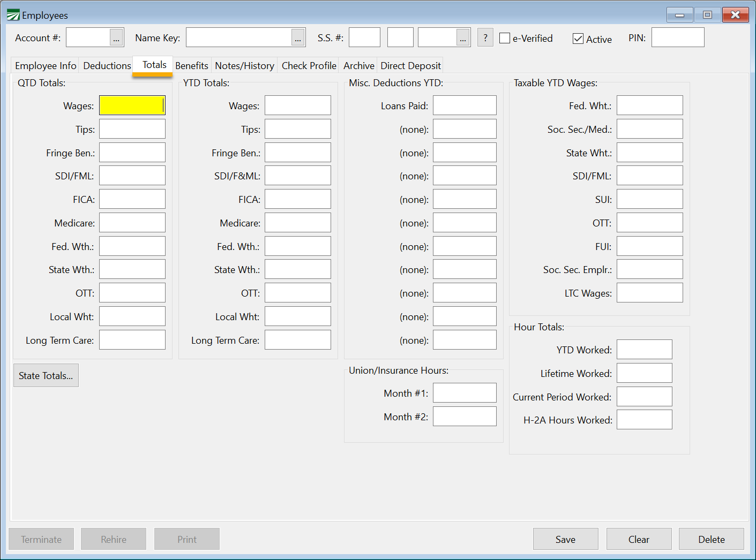
Task: Click the Month #1 hours field
Action: (x=465, y=393)
